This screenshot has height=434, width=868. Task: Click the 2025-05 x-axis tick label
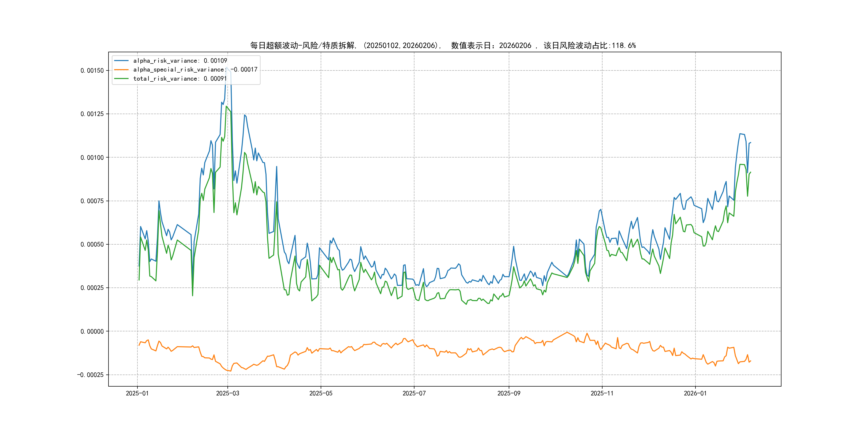(321, 394)
